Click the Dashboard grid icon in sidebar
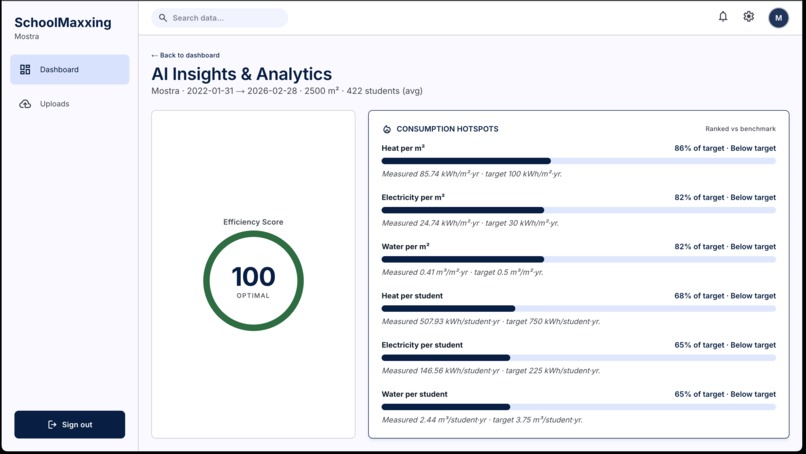The height and width of the screenshot is (454, 806). [x=25, y=69]
